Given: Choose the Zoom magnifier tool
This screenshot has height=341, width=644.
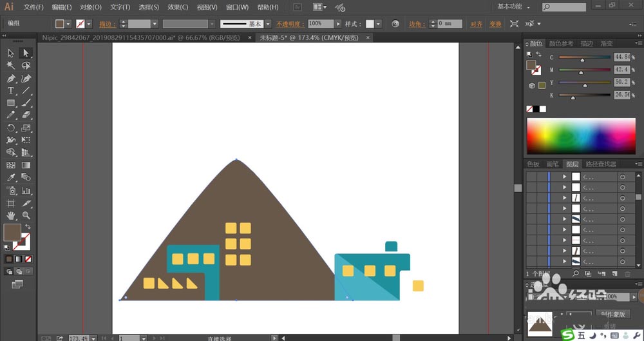Looking at the screenshot, I should 26,215.
